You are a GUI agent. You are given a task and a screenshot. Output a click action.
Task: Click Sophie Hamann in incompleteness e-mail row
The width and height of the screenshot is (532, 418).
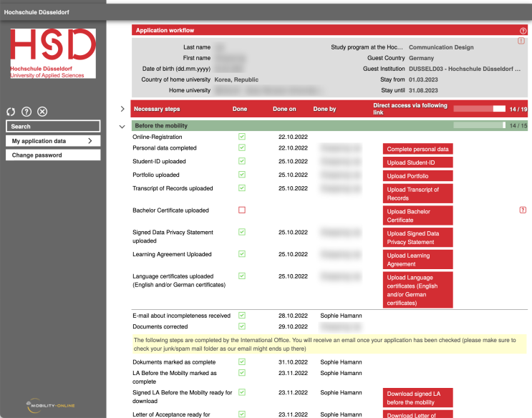[x=341, y=316]
